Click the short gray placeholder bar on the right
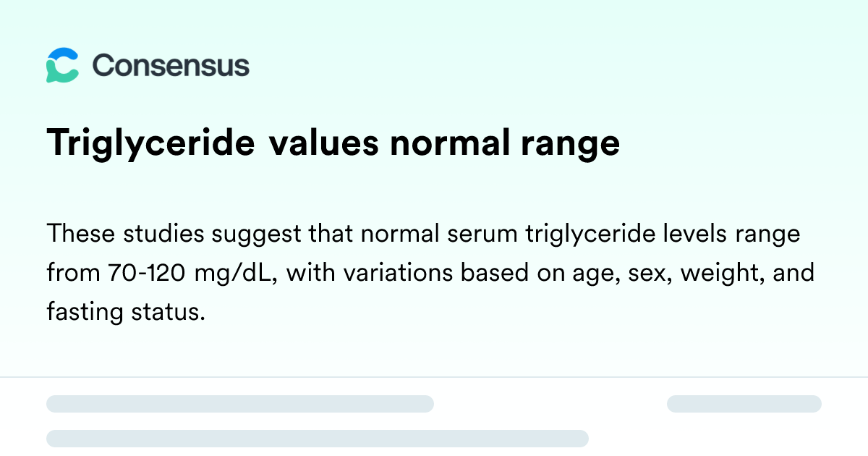868x456 pixels. point(744,404)
